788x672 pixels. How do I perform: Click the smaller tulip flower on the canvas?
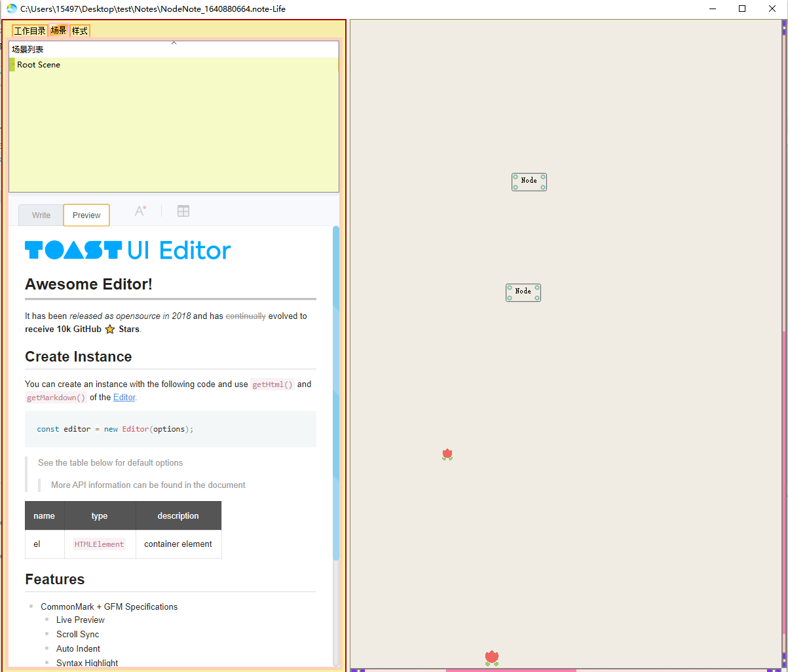[447, 455]
